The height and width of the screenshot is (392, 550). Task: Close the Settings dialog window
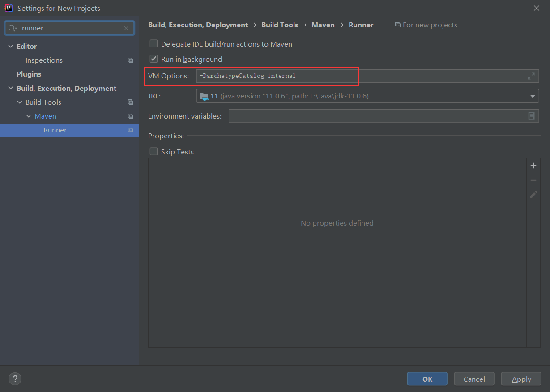537,8
